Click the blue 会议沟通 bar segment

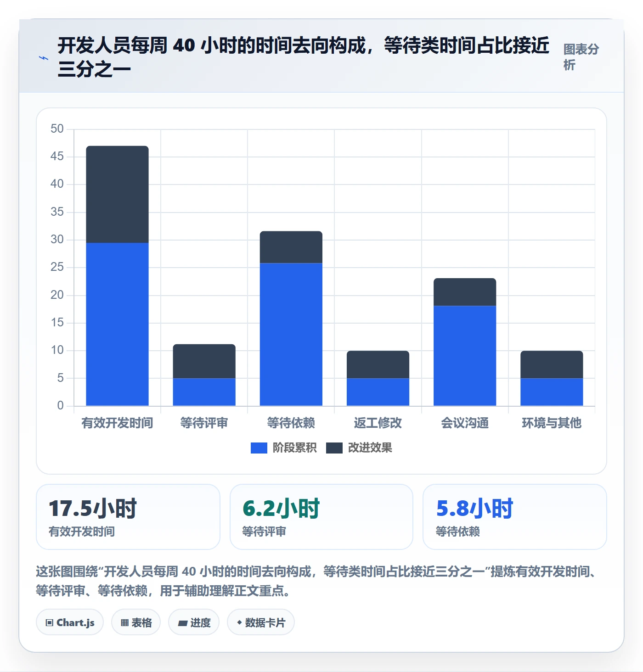(465, 356)
